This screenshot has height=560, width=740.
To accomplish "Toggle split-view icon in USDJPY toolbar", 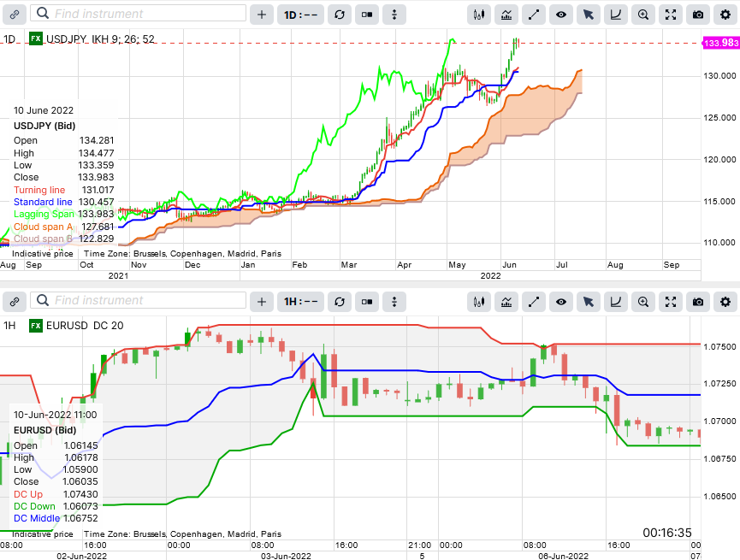I will tap(367, 15).
